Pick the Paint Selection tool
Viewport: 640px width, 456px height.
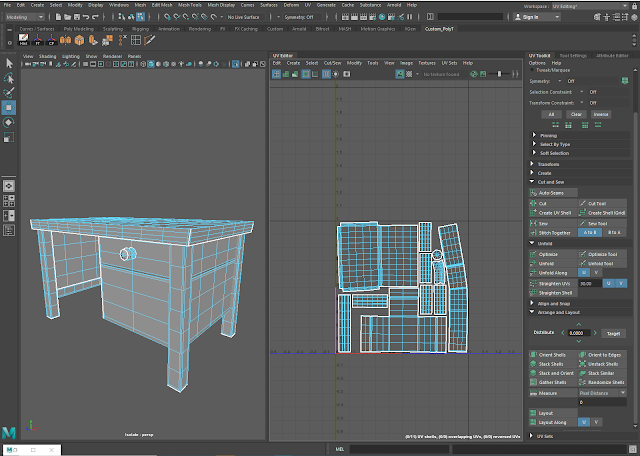pyautogui.click(x=9, y=92)
